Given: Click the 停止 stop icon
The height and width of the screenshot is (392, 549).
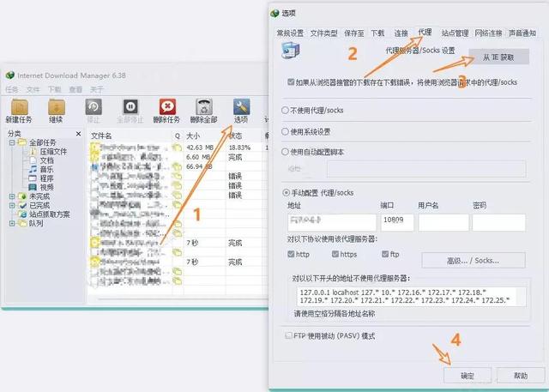Looking at the screenshot, I should 94,107.
